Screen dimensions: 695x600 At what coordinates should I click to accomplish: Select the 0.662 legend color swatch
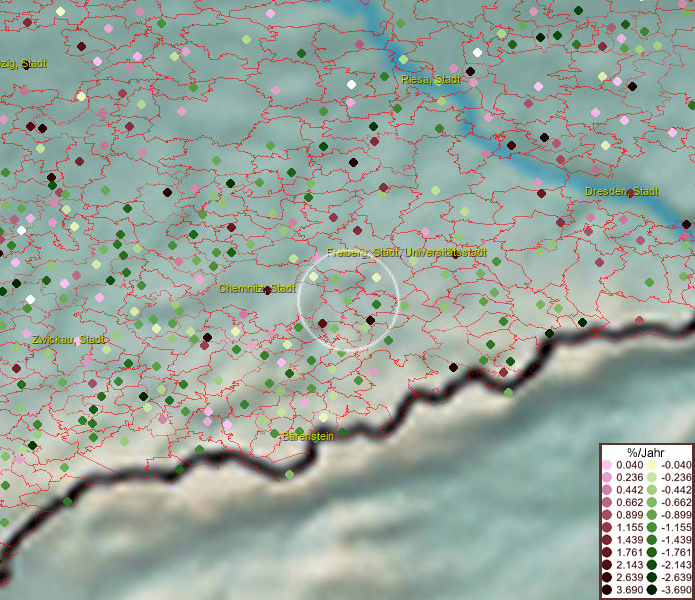tap(607, 503)
